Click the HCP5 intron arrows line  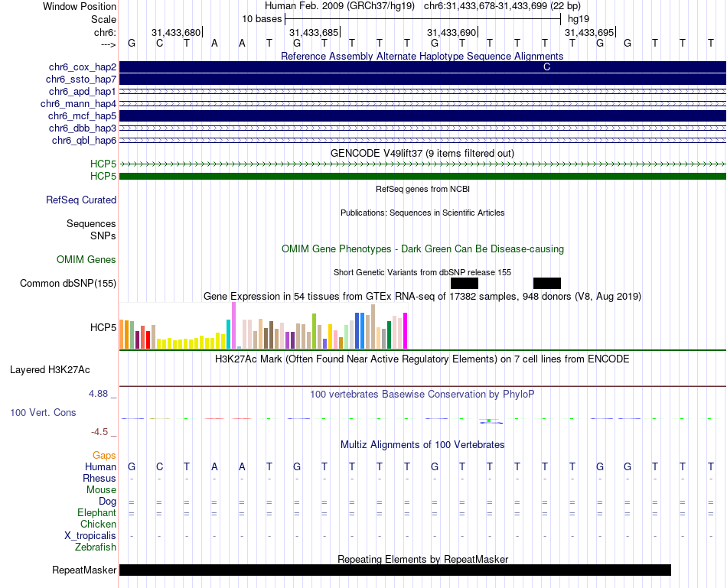422,164
